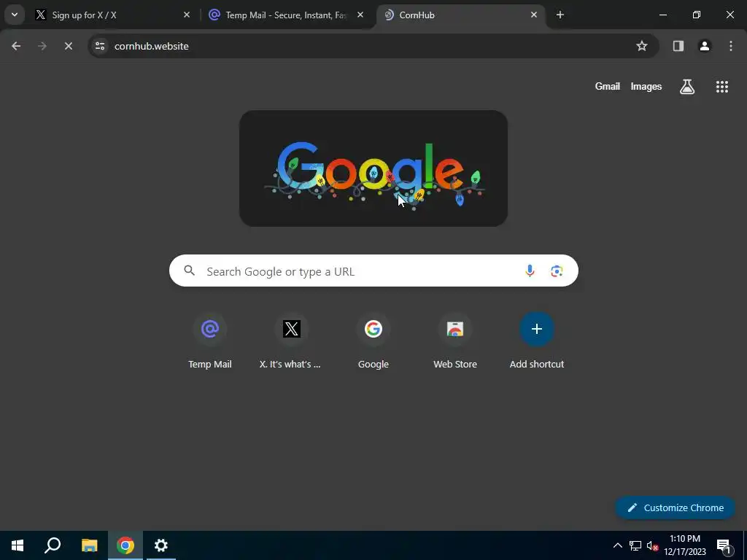Open the clock showing 1:10 PM
Screen dimensions: 747x560
point(685,545)
